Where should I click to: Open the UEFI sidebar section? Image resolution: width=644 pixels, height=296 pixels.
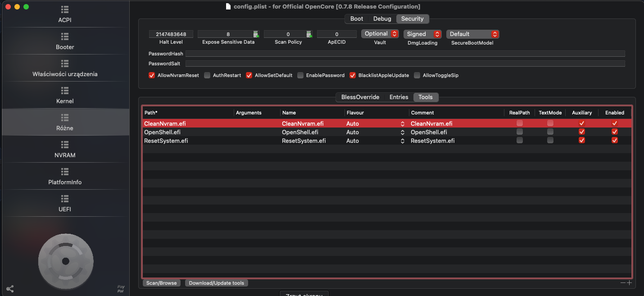65,203
